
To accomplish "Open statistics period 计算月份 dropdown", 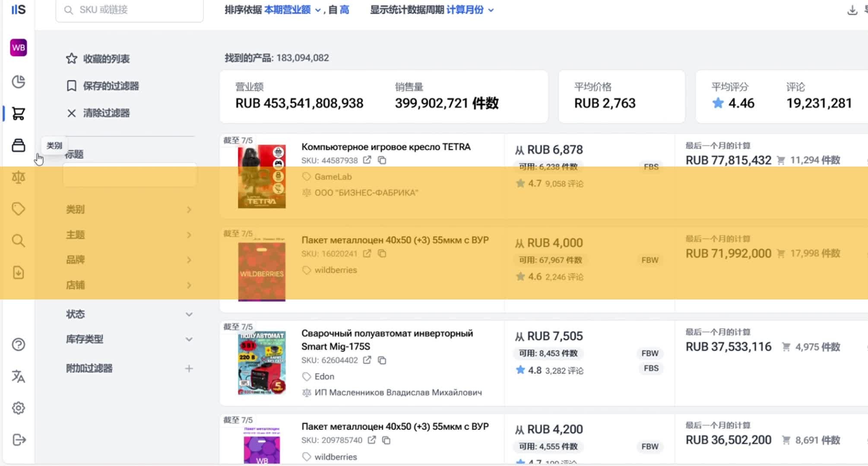I will [470, 9].
